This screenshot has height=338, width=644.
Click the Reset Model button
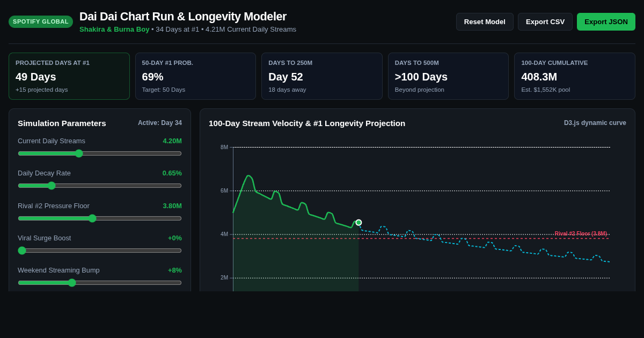[485, 21]
